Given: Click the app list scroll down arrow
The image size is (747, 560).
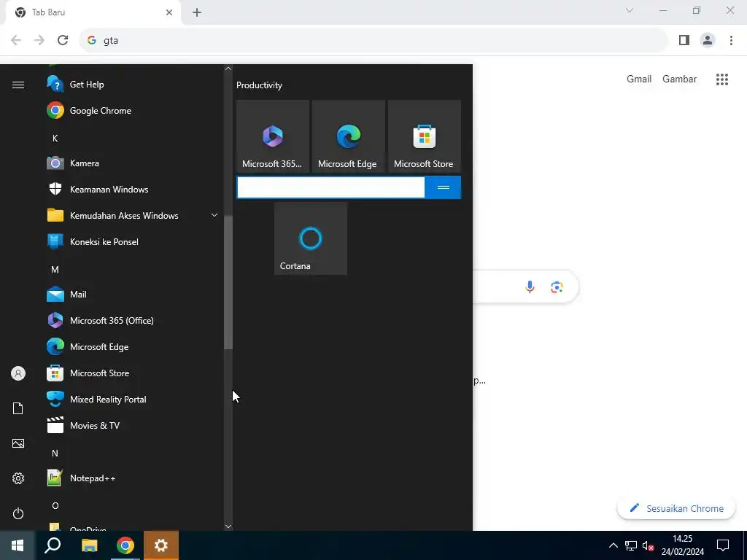Looking at the screenshot, I should tap(228, 526).
